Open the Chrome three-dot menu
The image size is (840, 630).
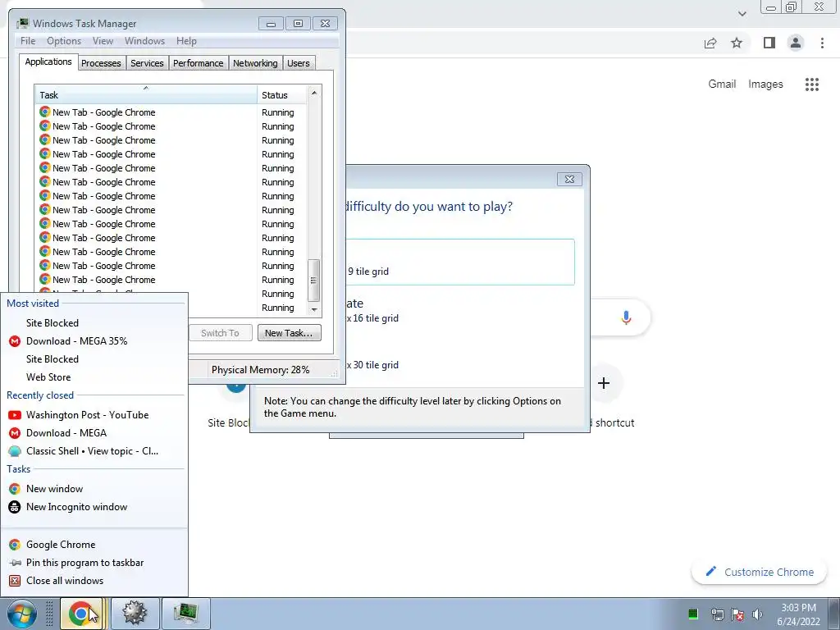(822, 43)
